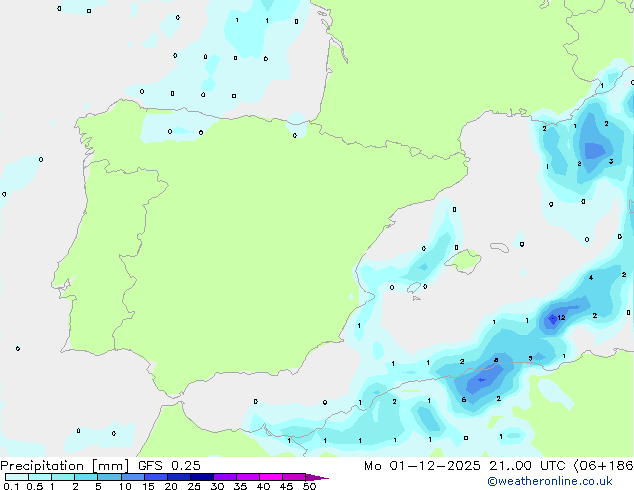Click the 0.1–0.5 mm legend color swatch

(x=17, y=477)
